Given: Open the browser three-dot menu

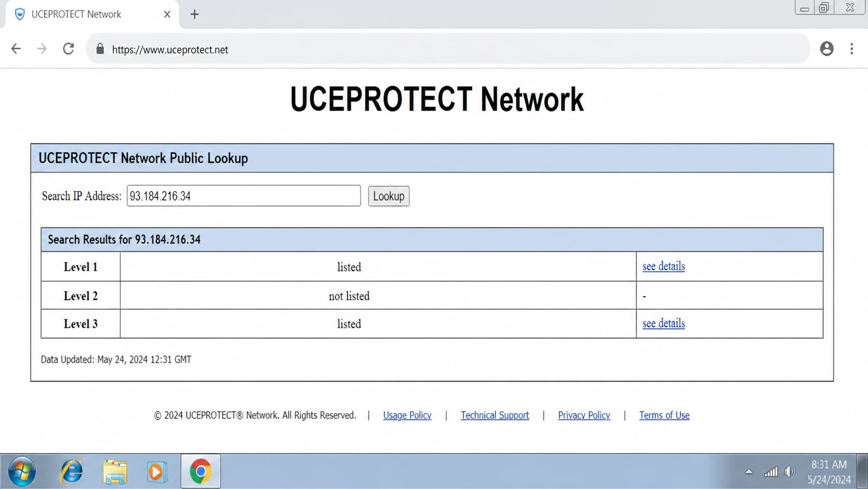Looking at the screenshot, I should 852,49.
